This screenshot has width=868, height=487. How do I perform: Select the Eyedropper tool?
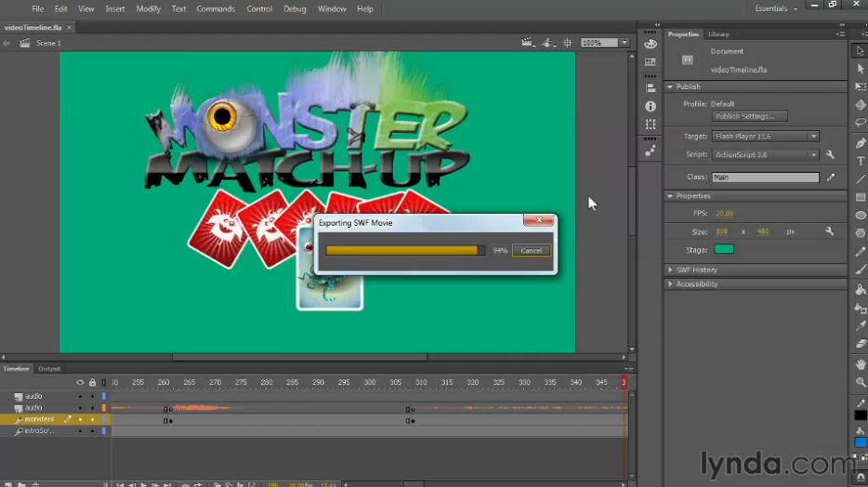[861, 325]
